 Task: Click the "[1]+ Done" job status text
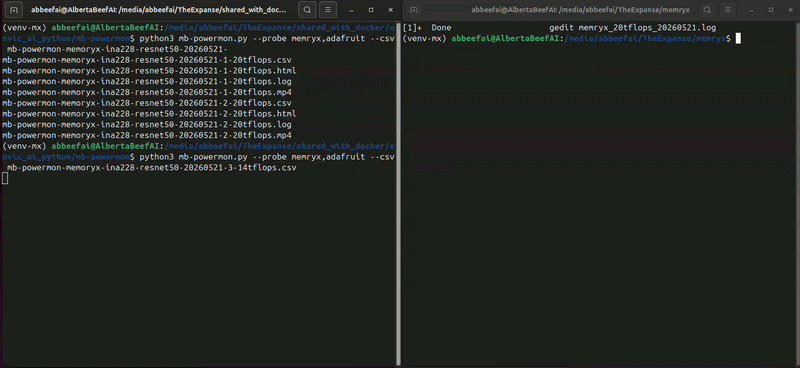[x=427, y=28]
